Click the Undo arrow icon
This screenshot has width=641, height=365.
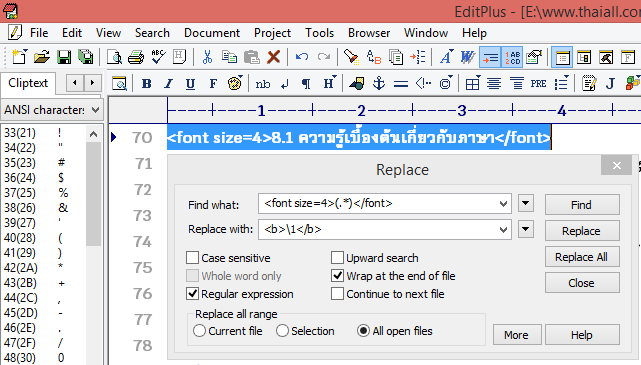(302, 57)
